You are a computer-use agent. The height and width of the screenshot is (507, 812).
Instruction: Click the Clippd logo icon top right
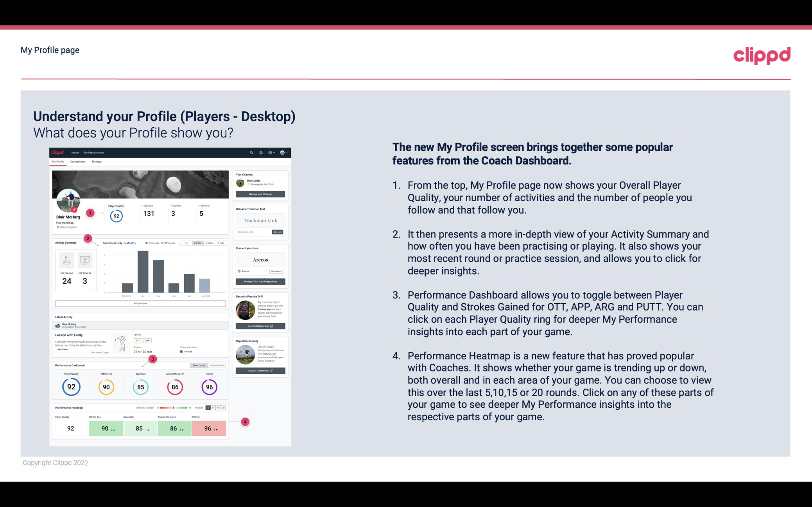pos(762,54)
